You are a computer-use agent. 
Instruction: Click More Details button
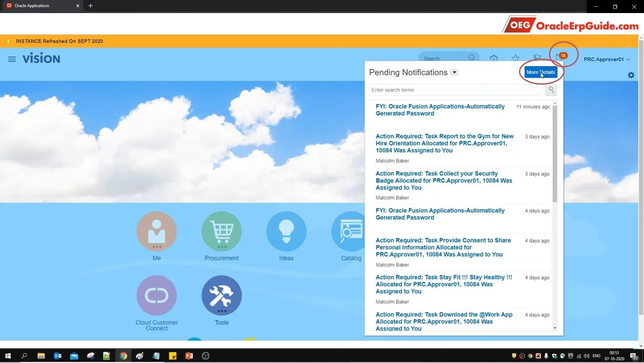pos(541,72)
